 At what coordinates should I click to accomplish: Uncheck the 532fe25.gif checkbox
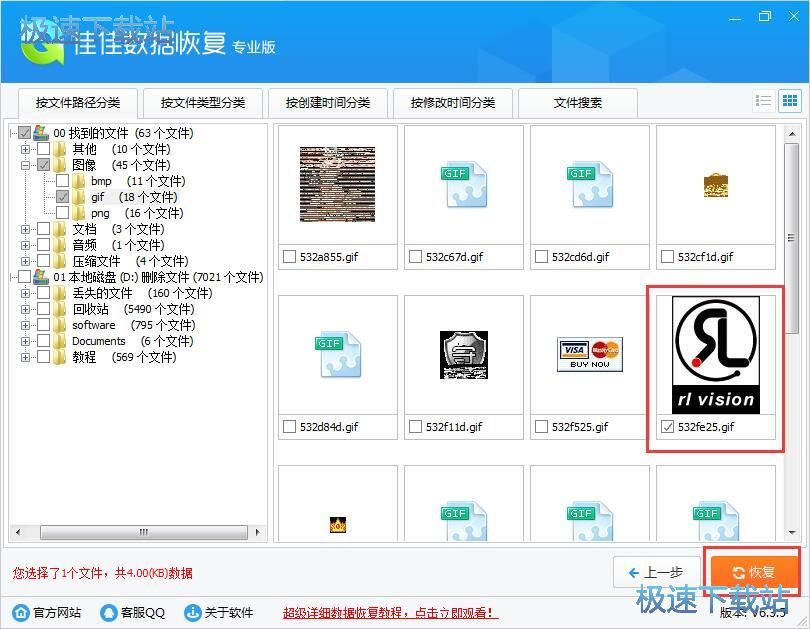click(x=667, y=427)
